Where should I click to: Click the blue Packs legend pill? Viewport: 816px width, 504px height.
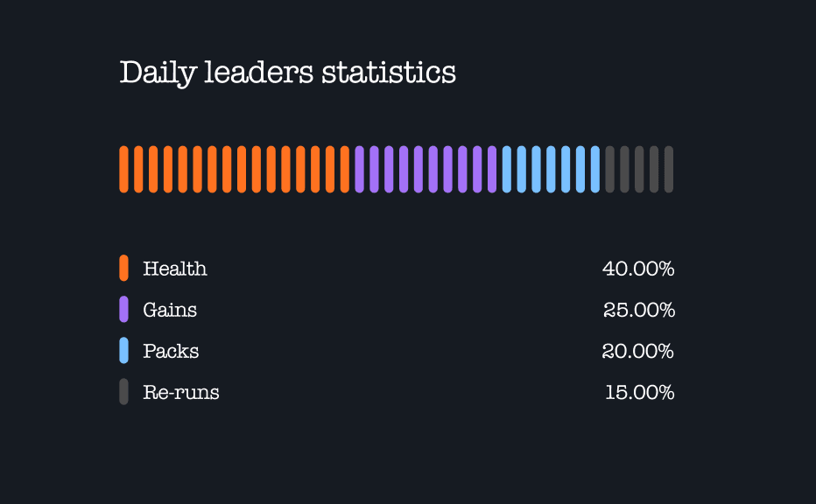click(123, 350)
